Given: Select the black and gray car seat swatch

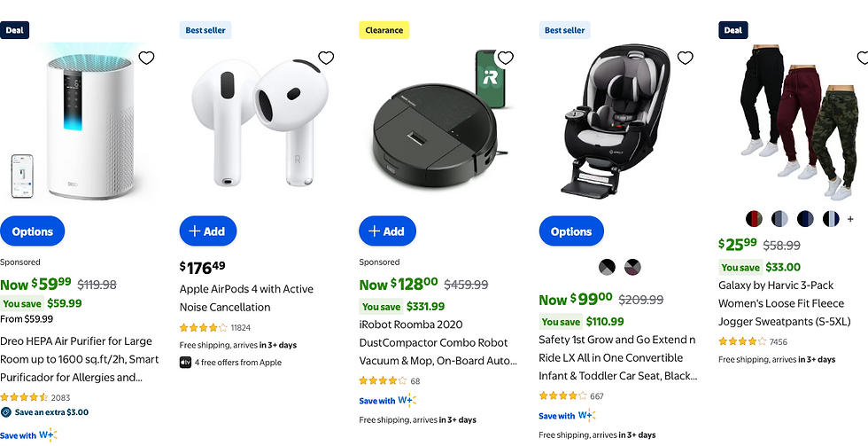Looking at the screenshot, I should click(x=607, y=267).
